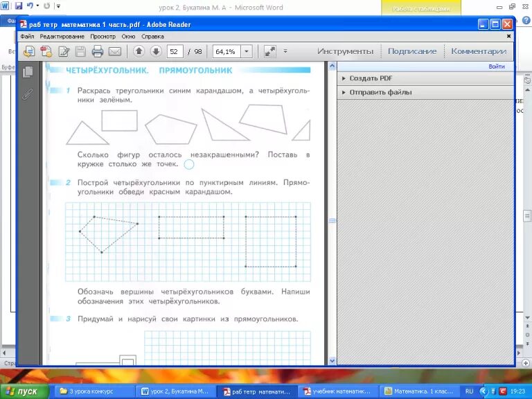The height and width of the screenshot is (399, 532).
Task: Open the Комментарии pane
Action: coord(479,51)
